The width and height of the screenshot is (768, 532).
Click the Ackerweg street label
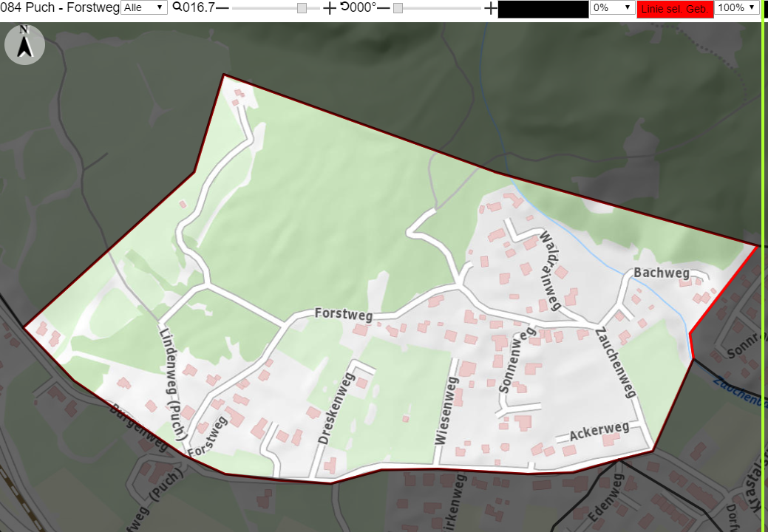point(599,432)
